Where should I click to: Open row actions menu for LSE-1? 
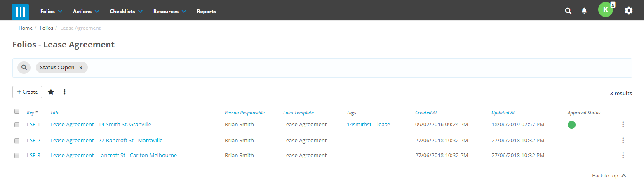[623, 125]
